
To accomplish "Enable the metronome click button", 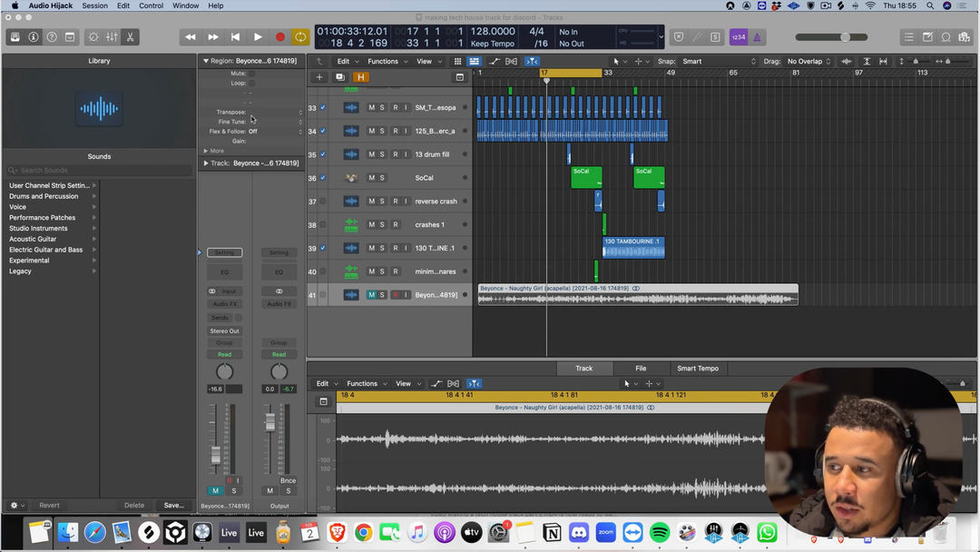I will click(758, 37).
